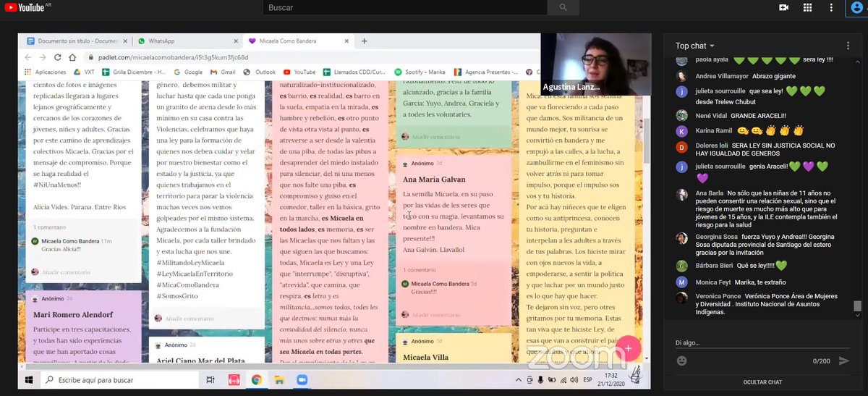Open the YouTube guide hamburger menu
Screen dimensions: 868x396
(7, 7)
